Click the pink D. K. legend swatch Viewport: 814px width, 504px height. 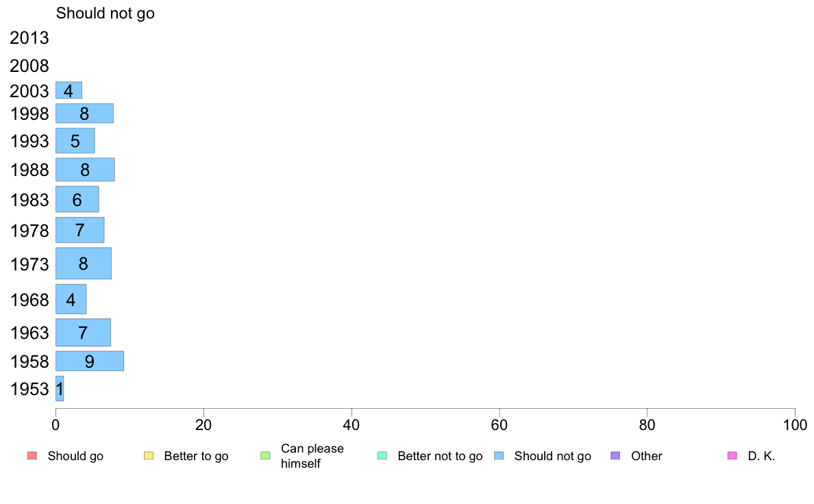(x=732, y=456)
